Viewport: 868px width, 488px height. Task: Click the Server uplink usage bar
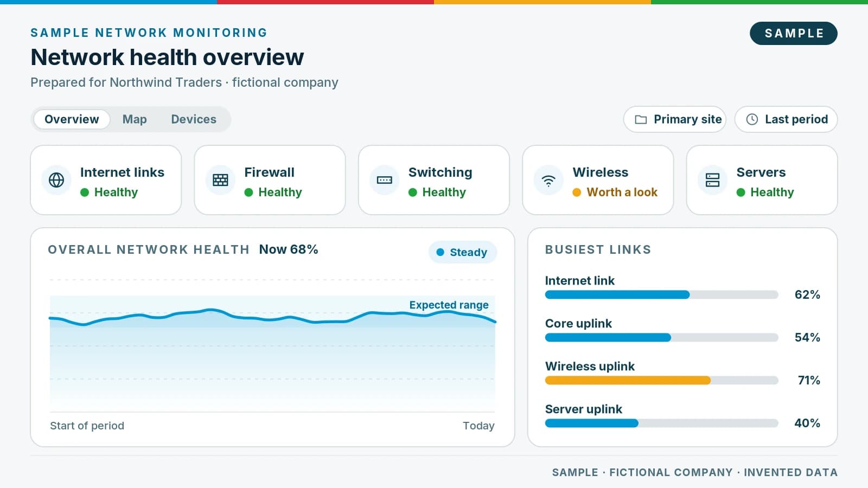[662, 423]
